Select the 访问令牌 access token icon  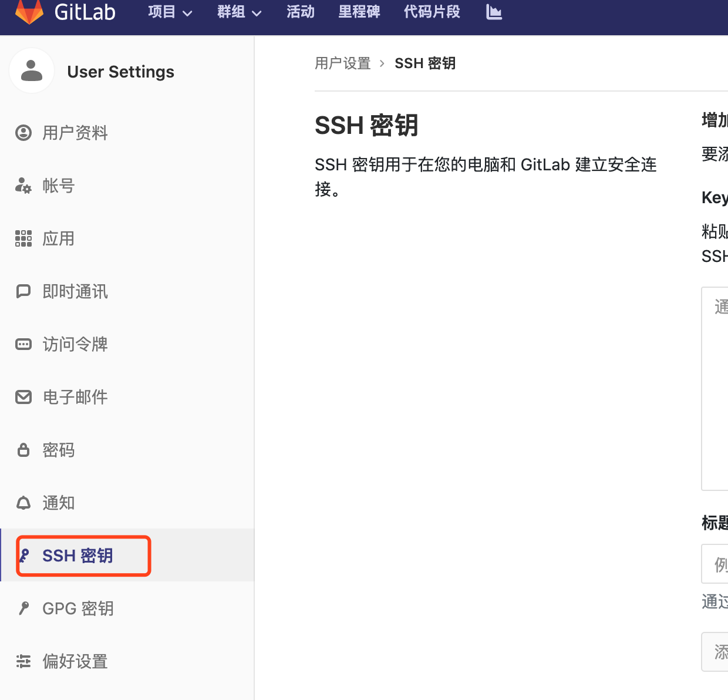pos(23,344)
